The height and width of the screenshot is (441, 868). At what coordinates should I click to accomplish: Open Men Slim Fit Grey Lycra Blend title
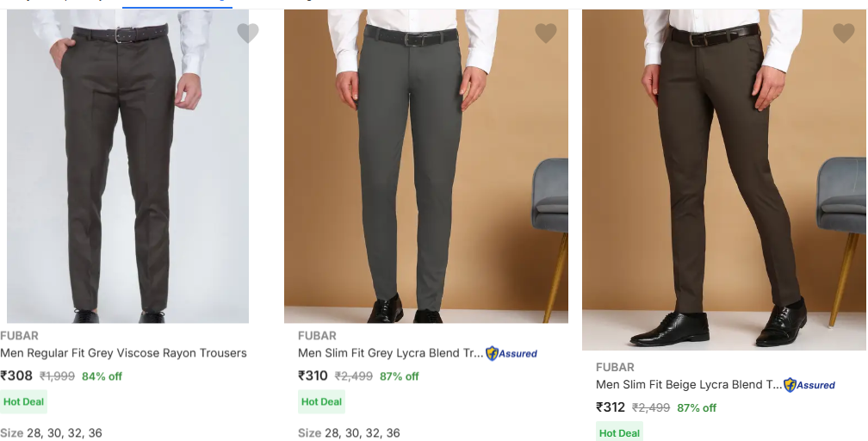point(390,353)
